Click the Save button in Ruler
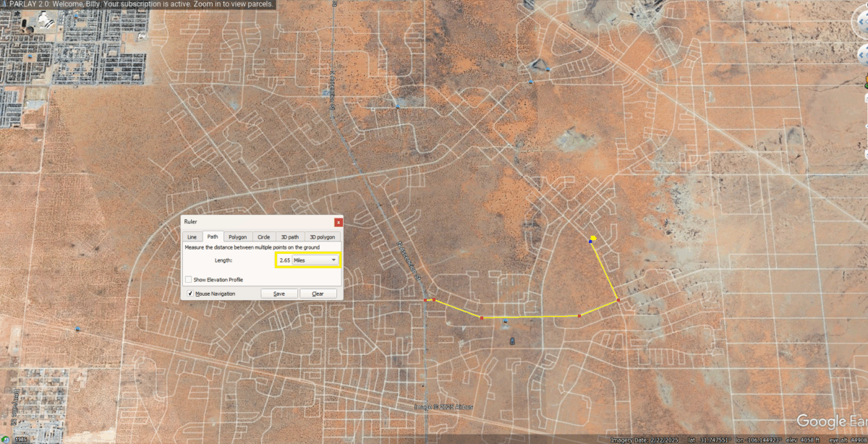Viewport: 868px width, 444px height. coord(279,294)
